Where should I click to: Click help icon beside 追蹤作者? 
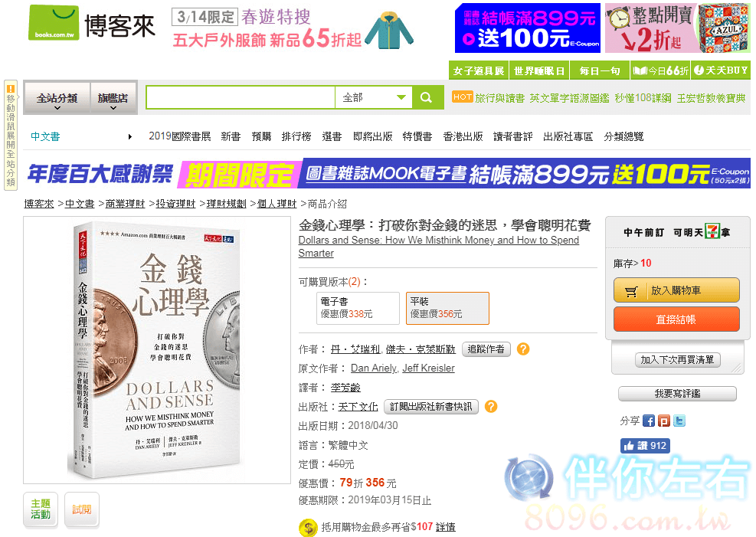click(x=523, y=349)
